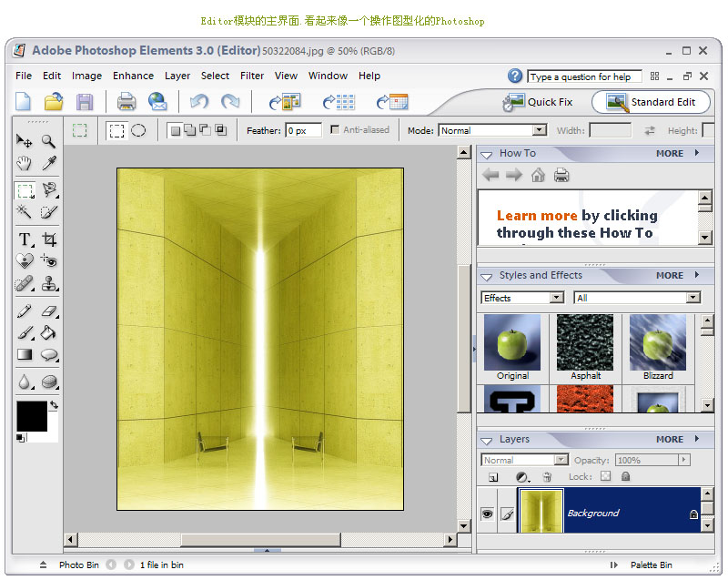The width and height of the screenshot is (728, 580).
Task: Open the File menu
Action: pos(24,76)
